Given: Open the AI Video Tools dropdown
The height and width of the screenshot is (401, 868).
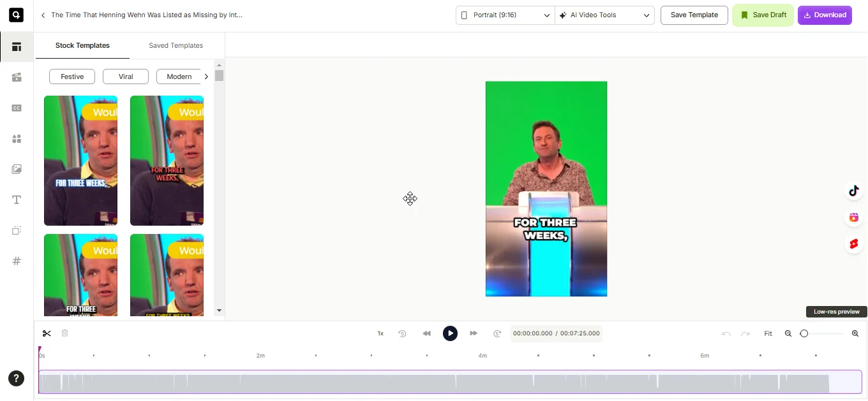Looking at the screenshot, I should point(604,15).
